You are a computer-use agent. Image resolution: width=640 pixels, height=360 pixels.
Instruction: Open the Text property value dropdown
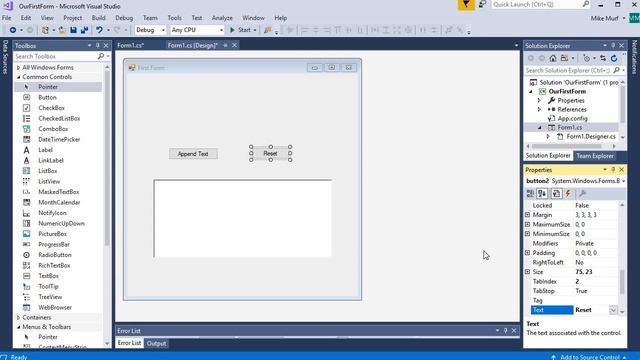pyautogui.click(x=613, y=310)
